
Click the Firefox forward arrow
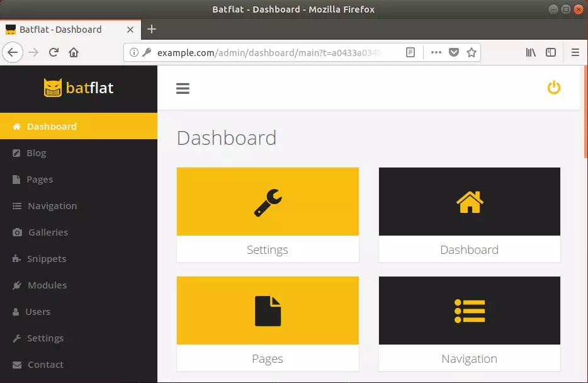pyautogui.click(x=33, y=52)
